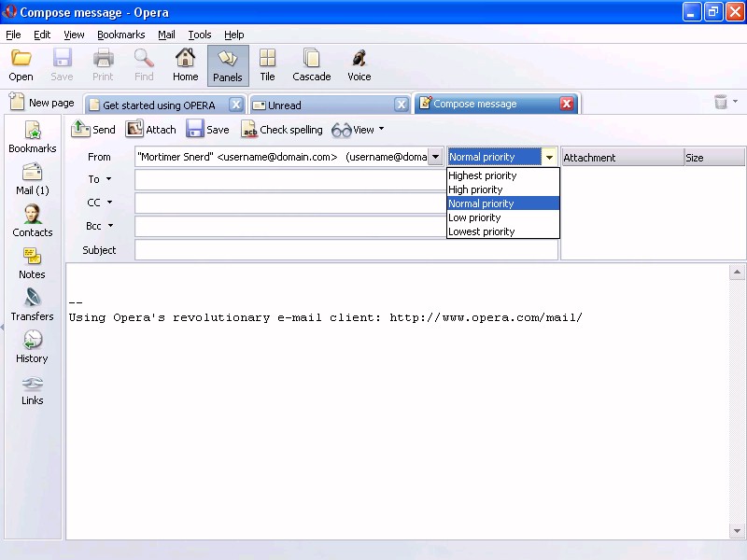Click the signature line in message body
Viewport: 747px width, 560px height.
325,317
